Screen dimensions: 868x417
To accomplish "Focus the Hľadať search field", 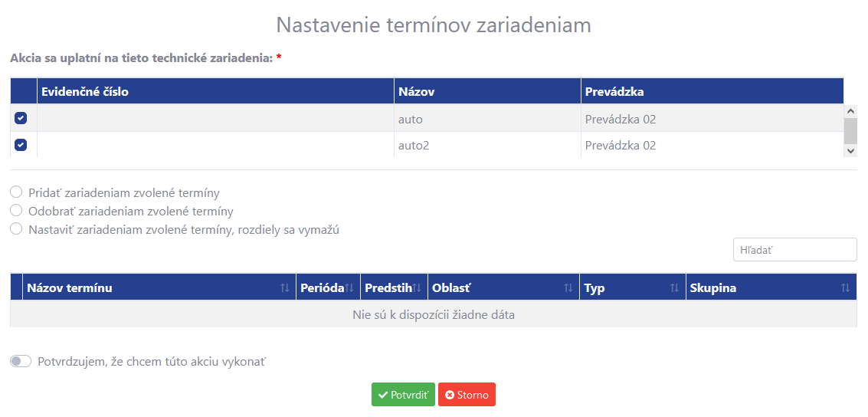I will coord(794,249).
